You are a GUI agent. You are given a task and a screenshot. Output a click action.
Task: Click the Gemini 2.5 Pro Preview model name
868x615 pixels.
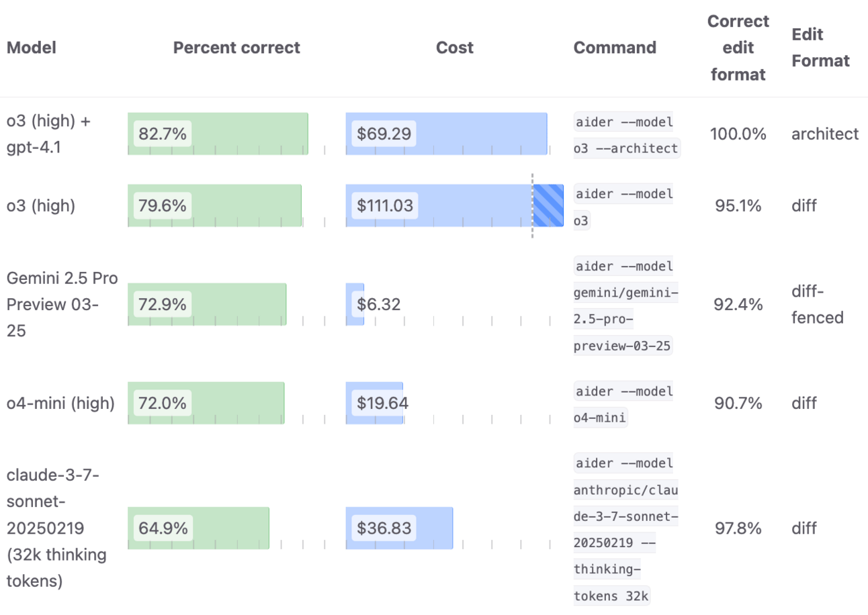coord(62,304)
